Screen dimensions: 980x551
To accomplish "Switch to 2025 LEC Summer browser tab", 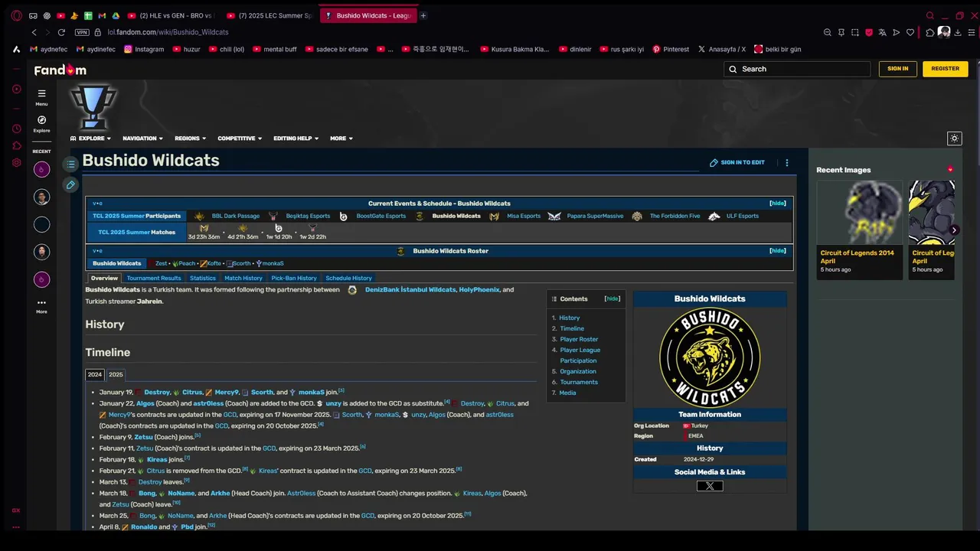I will point(269,15).
